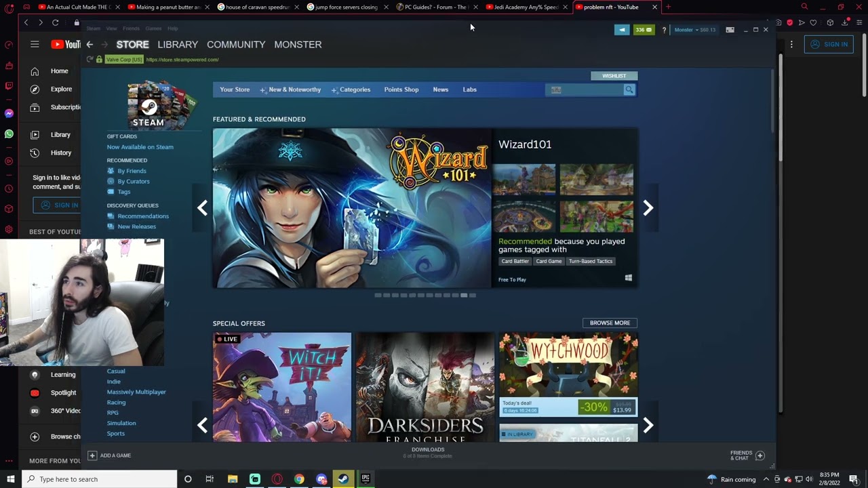The image size is (868, 488).
Task: Browse the Simulation genre
Action: pos(121,423)
